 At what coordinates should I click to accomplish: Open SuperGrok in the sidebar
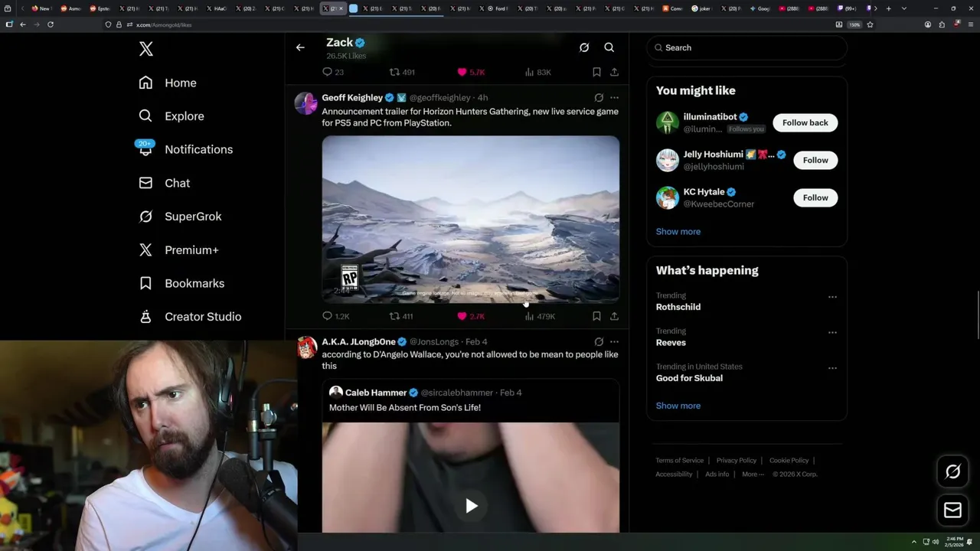pos(180,217)
